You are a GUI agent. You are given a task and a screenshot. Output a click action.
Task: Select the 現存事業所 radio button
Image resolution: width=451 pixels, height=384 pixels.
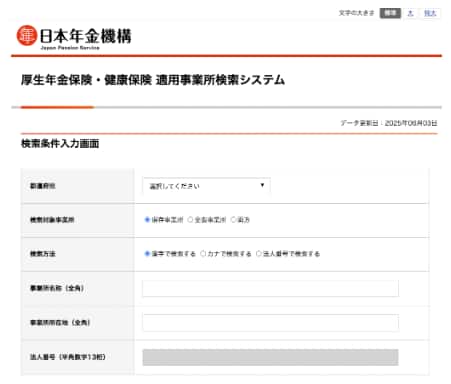(x=147, y=220)
